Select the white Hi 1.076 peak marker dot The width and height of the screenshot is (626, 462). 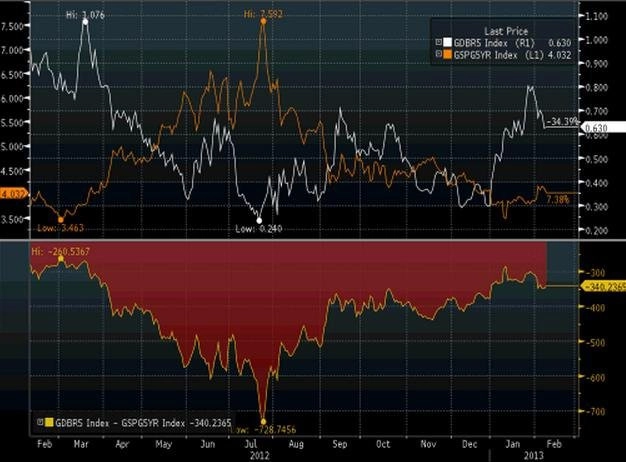coord(85,22)
